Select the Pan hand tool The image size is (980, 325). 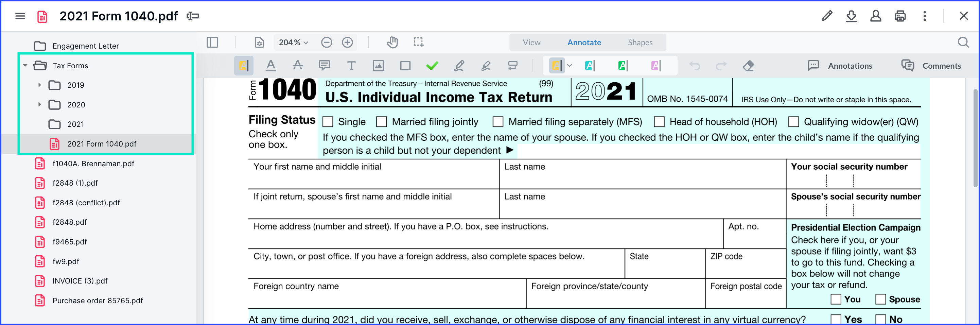392,42
